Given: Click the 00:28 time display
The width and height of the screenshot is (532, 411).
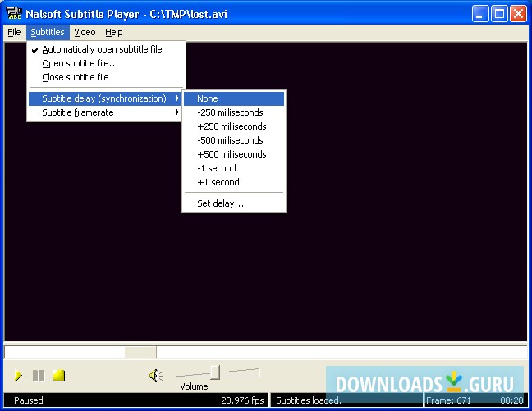Looking at the screenshot, I should pos(511,400).
